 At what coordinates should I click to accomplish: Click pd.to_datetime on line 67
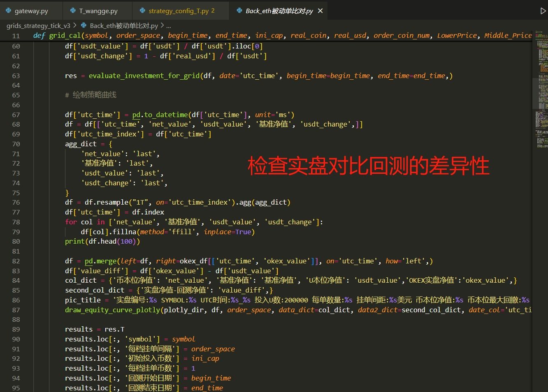point(160,115)
